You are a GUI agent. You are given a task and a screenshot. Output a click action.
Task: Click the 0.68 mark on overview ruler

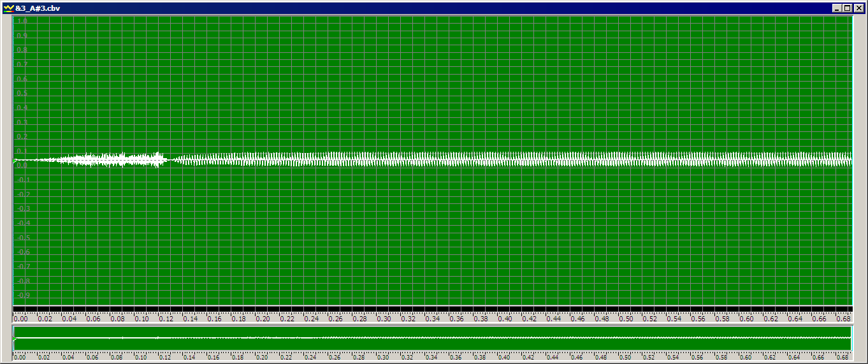844,358
